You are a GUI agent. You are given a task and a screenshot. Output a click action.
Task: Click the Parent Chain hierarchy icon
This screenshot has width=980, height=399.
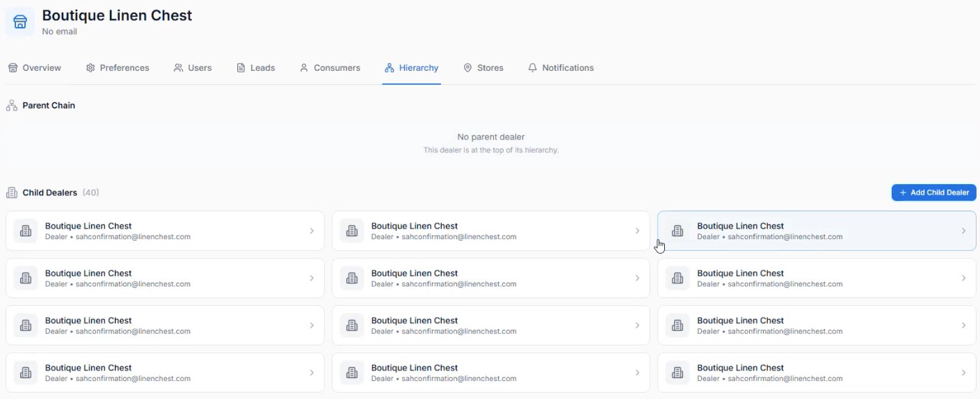point(12,106)
